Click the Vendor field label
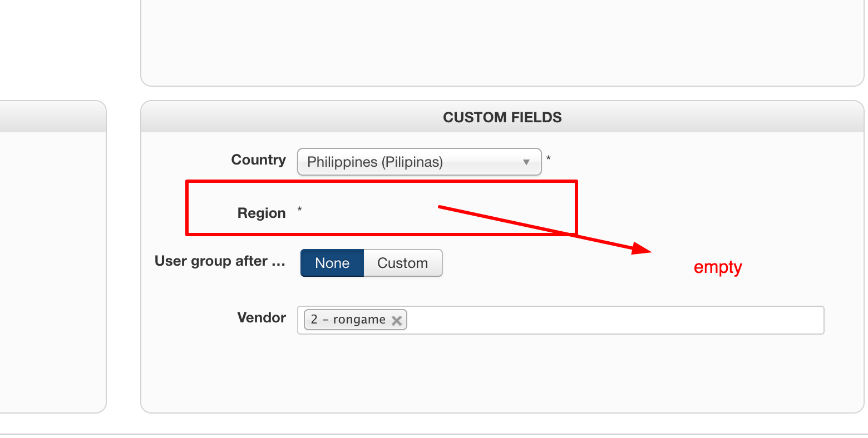 point(262,318)
